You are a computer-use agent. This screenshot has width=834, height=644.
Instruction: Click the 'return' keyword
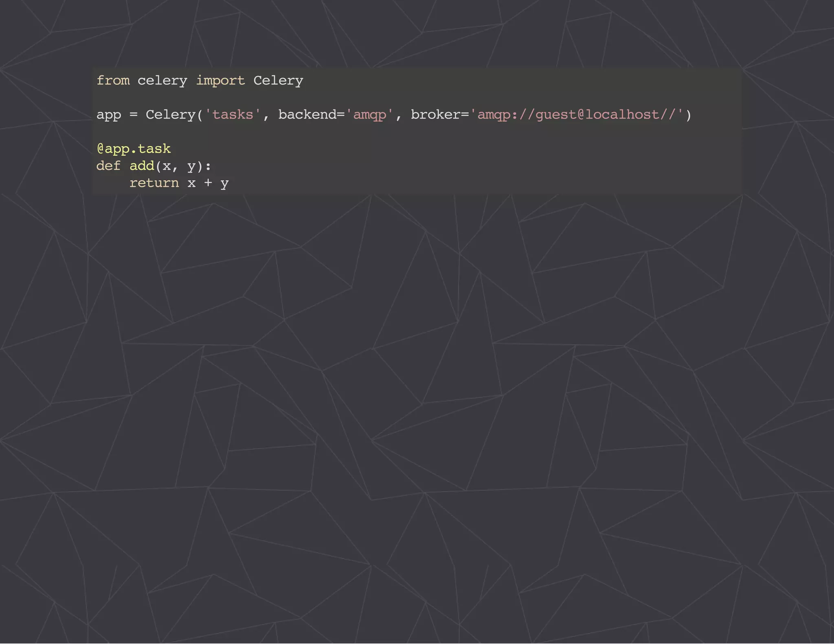coord(154,183)
